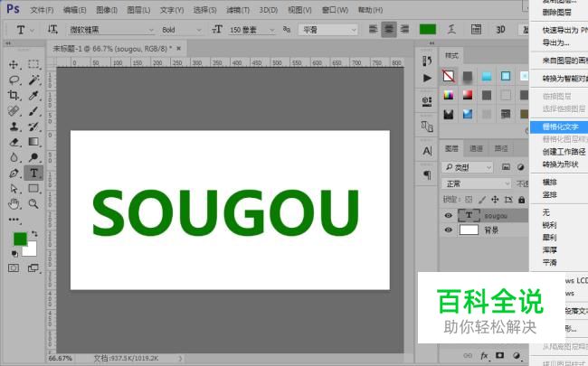
Task: Select the History Brush tool
Action: [x=33, y=127]
